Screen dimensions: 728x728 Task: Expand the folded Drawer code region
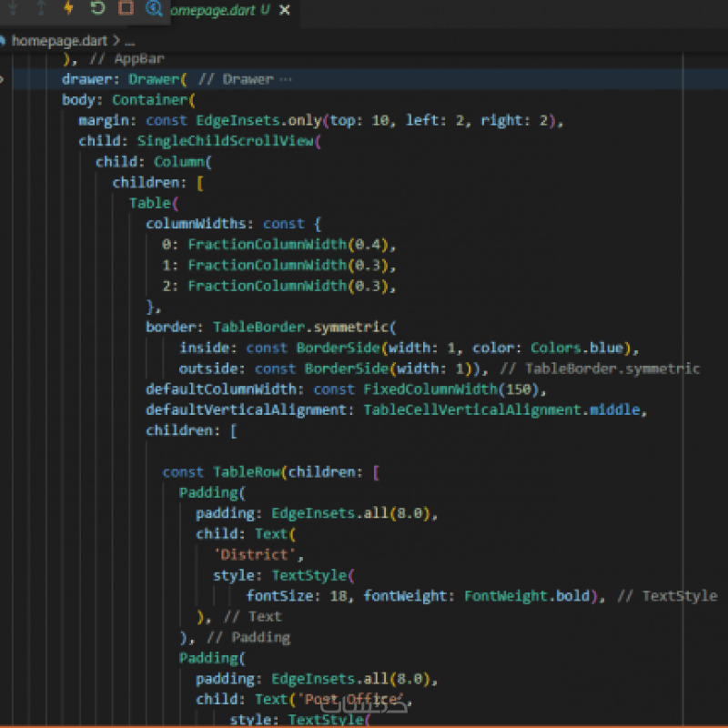3,79
